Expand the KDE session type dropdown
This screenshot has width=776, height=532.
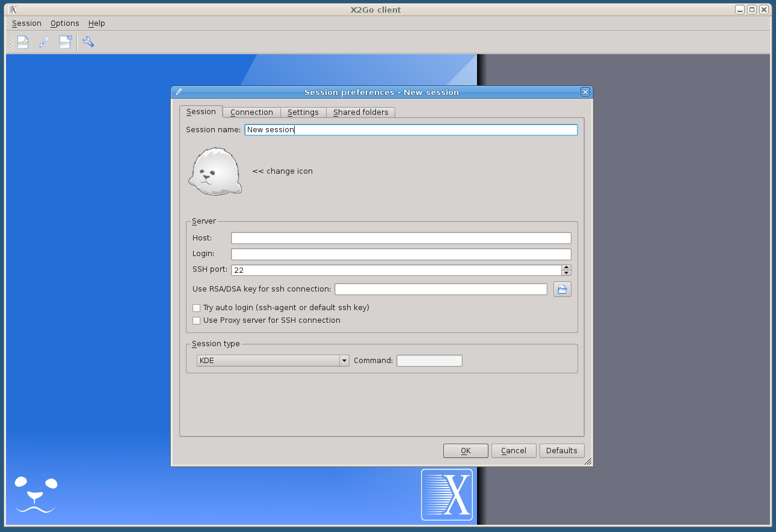coord(344,361)
